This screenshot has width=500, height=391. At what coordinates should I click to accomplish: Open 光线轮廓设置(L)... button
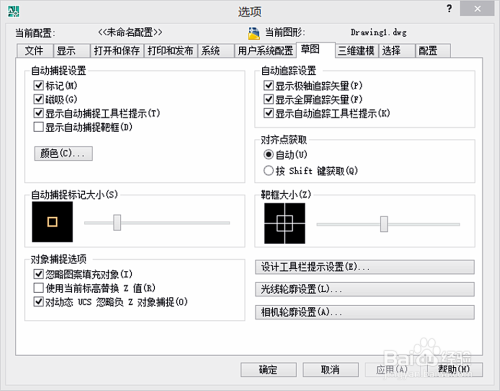pyautogui.click(x=365, y=290)
